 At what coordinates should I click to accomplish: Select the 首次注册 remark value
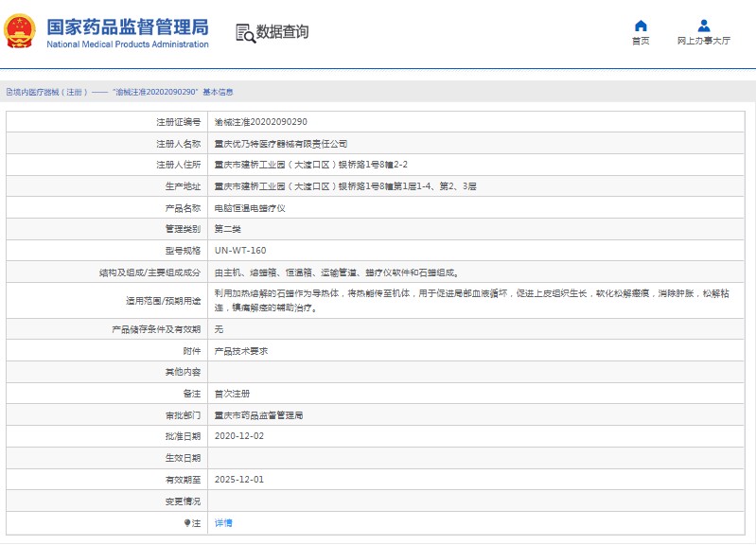point(233,394)
